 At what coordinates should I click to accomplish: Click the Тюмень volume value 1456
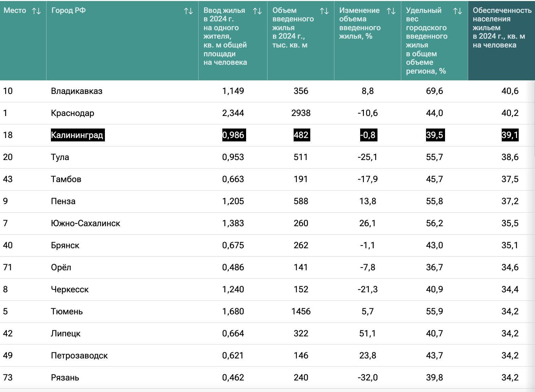pos(301,311)
